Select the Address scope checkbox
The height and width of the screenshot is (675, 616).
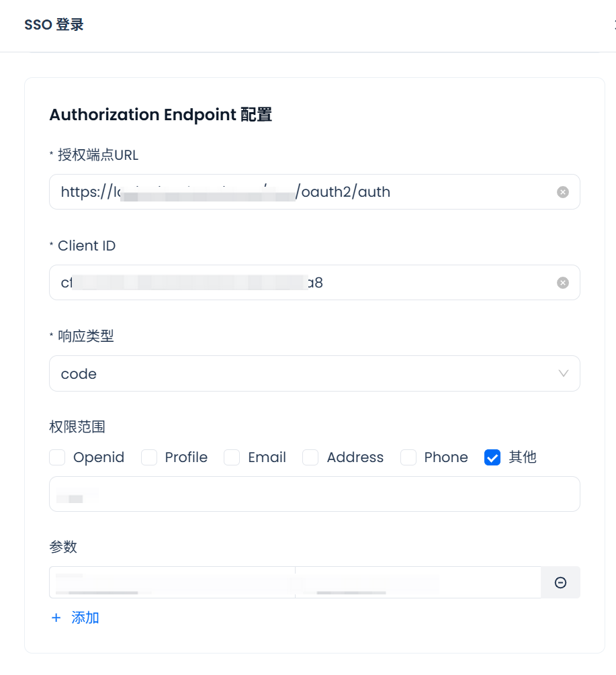[310, 457]
